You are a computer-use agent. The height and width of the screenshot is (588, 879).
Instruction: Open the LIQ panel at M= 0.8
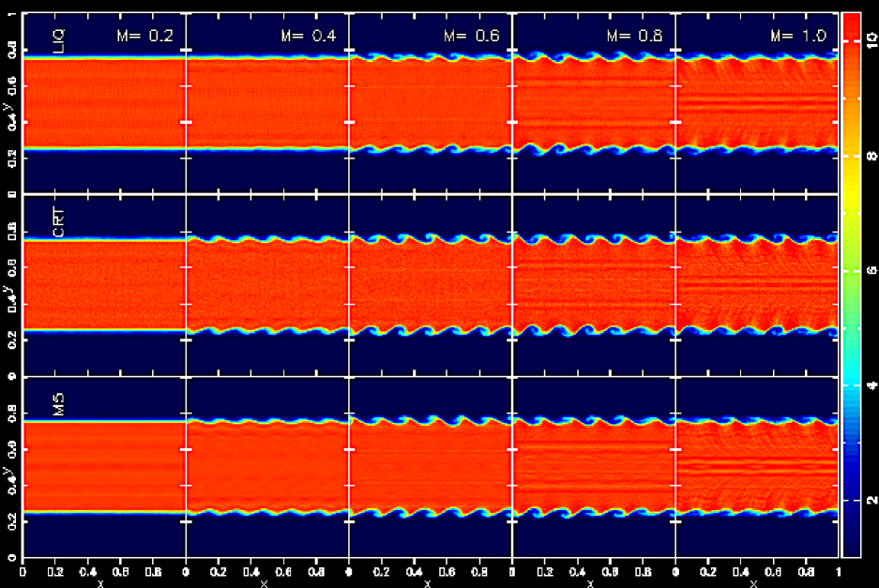click(x=594, y=103)
